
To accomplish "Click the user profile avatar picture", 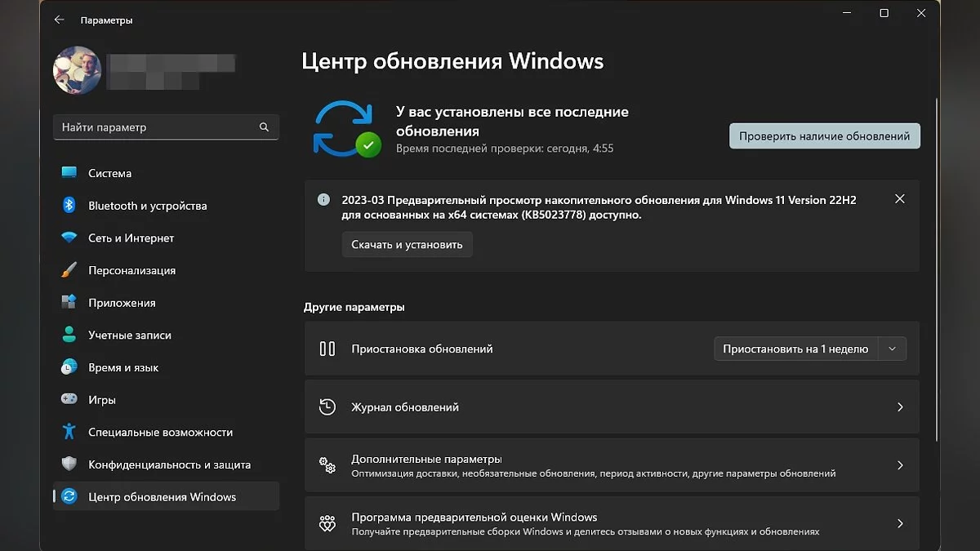I will (x=78, y=70).
